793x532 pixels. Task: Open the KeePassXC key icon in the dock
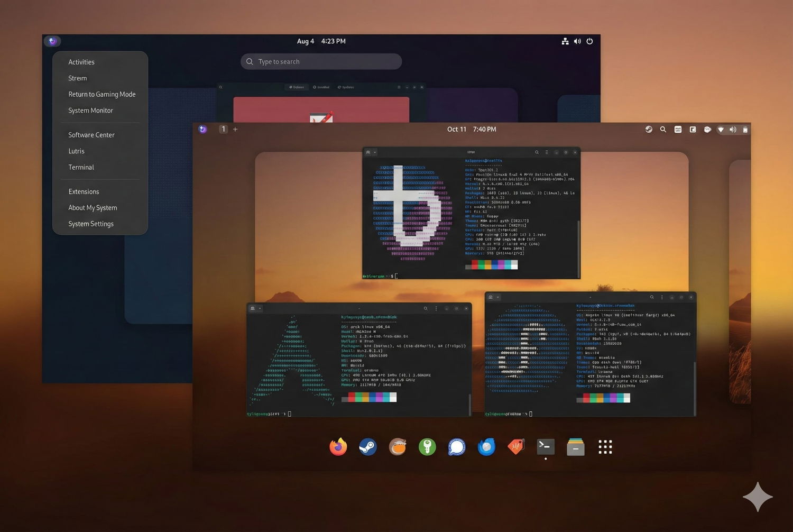click(x=427, y=447)
